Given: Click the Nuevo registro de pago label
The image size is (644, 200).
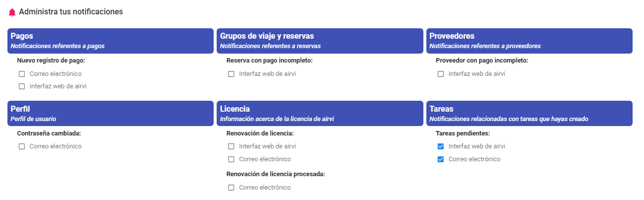Looking at the screenshot, I should click(51, 61).
